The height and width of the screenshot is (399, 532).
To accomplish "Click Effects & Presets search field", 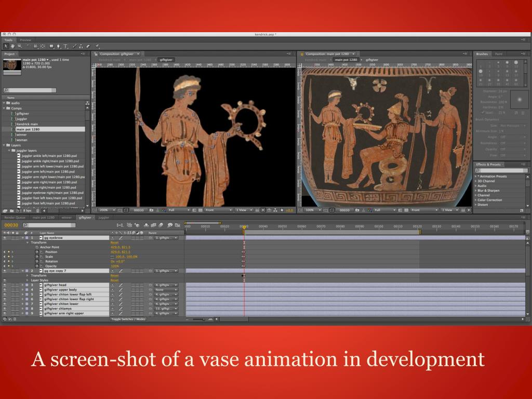I will pyautogui.click(x=501, y=170).
